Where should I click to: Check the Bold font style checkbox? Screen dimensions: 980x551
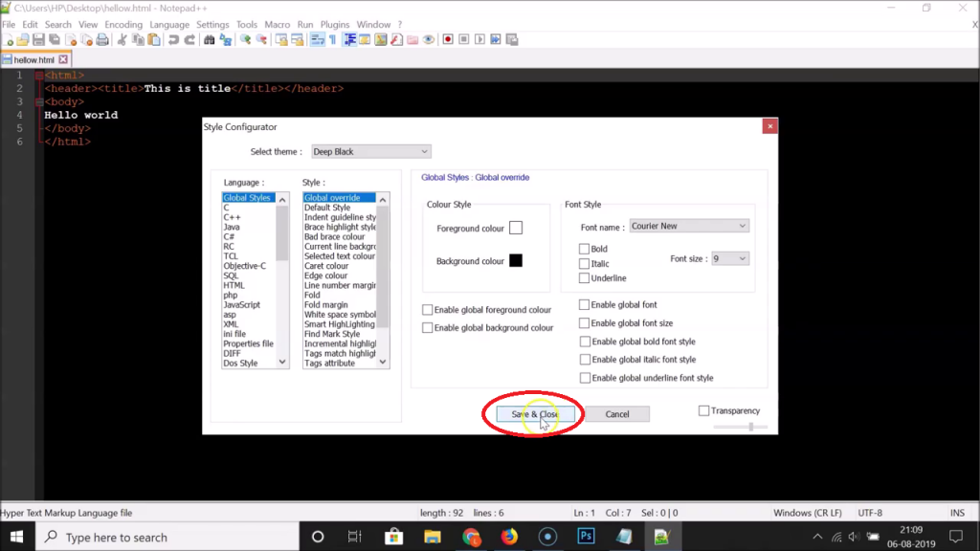click(584, 249)
